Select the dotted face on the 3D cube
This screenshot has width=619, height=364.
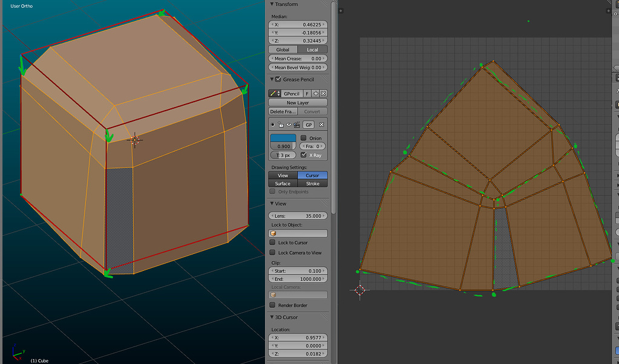(x=120, y=220)
